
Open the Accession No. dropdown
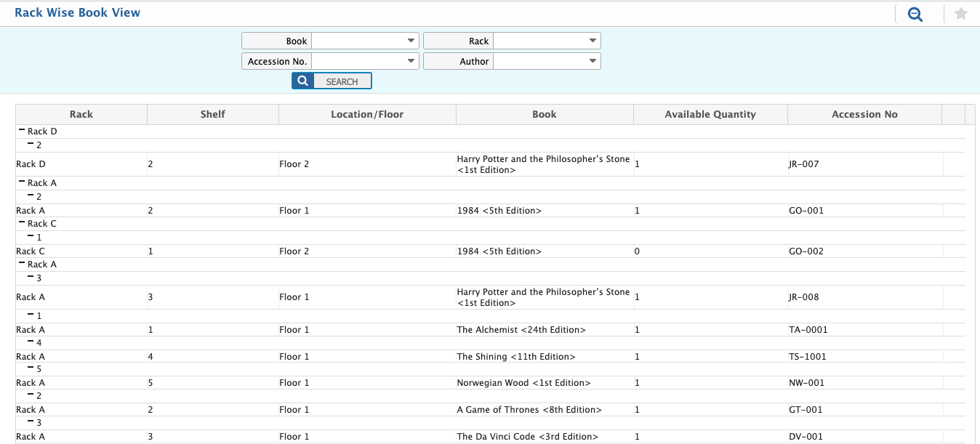(x=411, y=62)
